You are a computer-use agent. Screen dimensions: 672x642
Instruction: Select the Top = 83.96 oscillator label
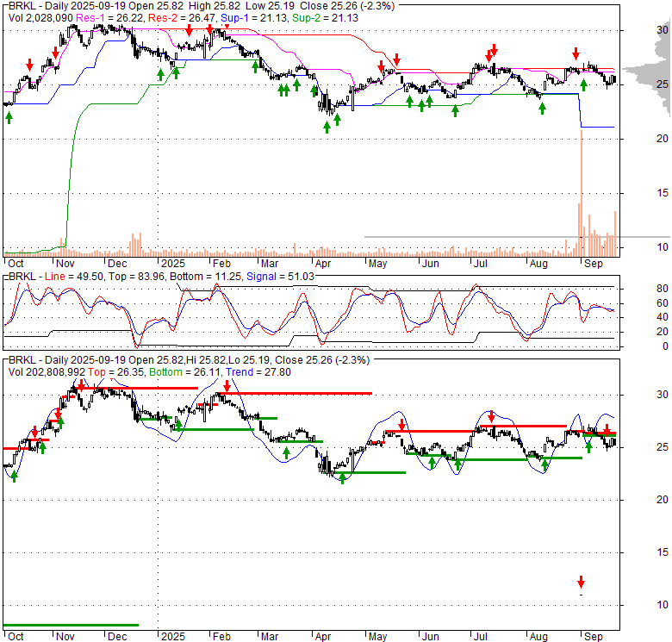136,277
